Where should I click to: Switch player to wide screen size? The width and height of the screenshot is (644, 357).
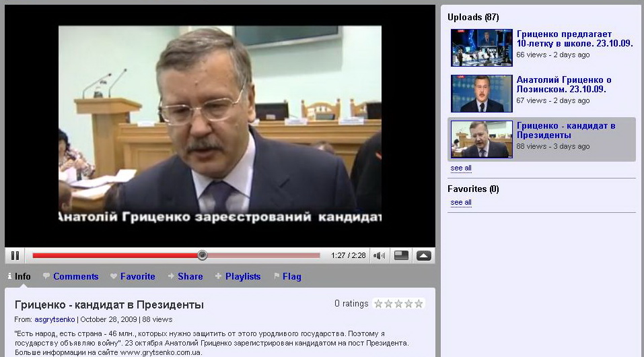click(401, 256)
